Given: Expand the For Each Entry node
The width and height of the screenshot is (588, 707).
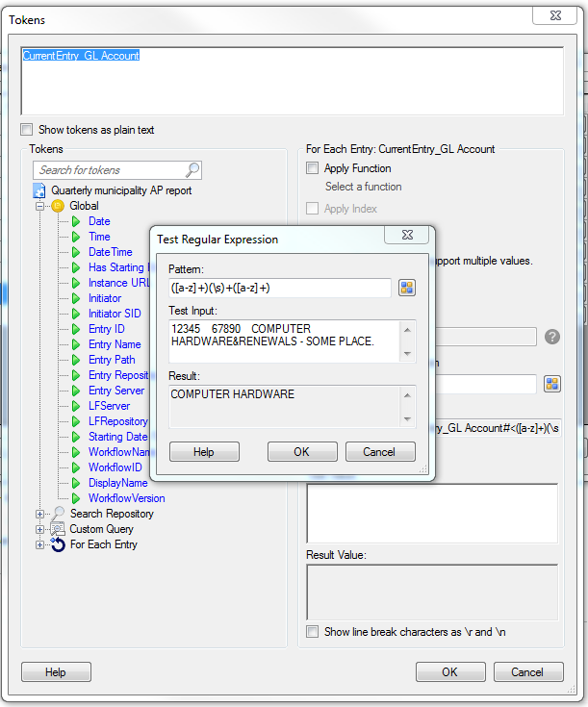Looking at the screenshot, I should point(39,544).
